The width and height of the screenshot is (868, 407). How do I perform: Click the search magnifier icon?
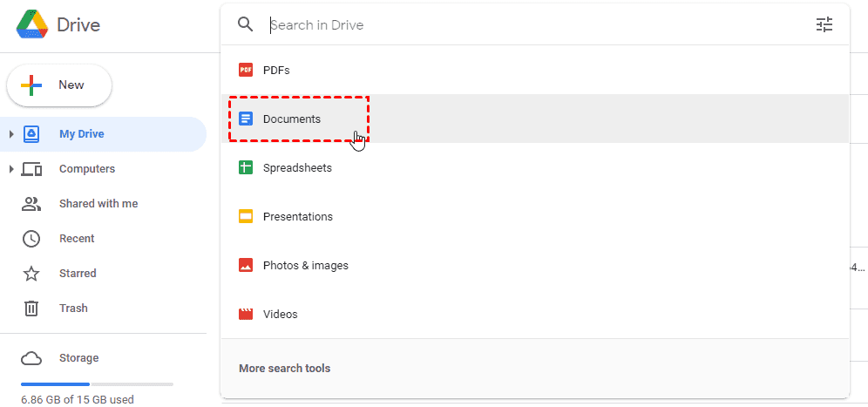[x=246, y=25]
